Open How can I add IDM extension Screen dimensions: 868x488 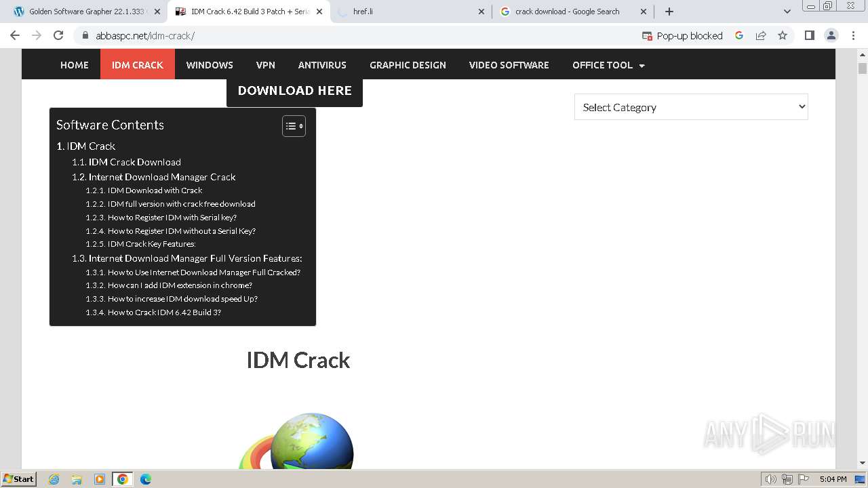point(169,285)
